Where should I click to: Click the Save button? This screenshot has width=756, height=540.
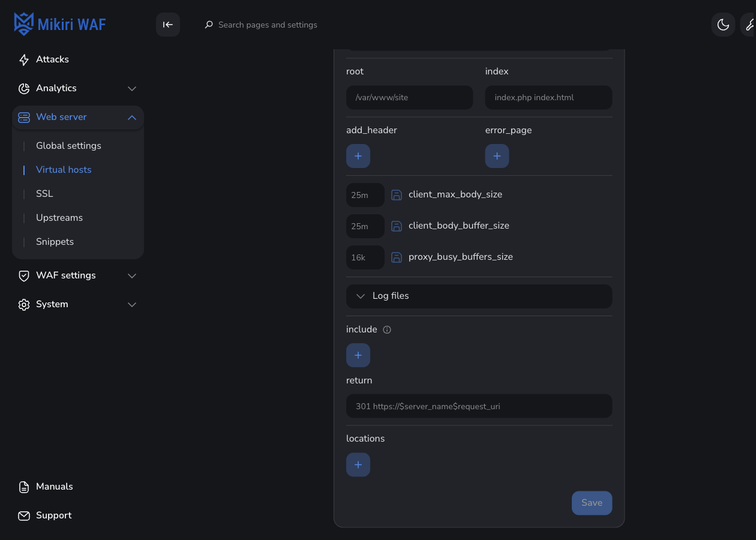592,503
